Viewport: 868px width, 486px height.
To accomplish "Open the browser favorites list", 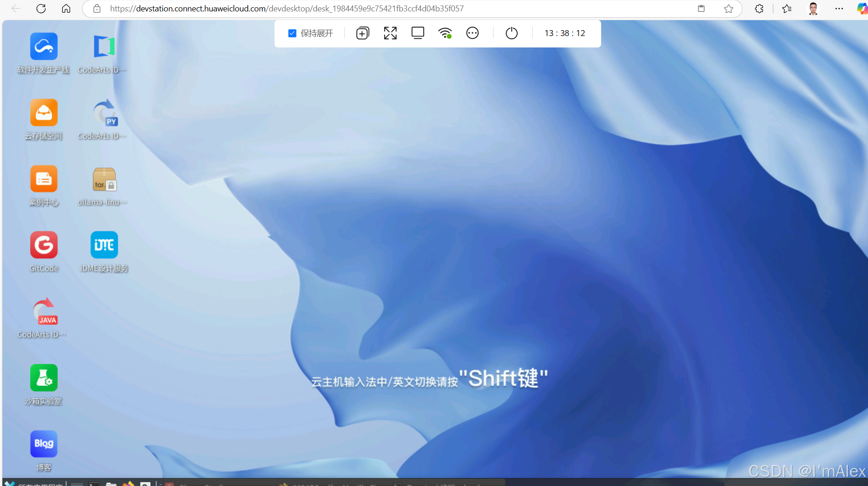I will (x=787, y=8).
